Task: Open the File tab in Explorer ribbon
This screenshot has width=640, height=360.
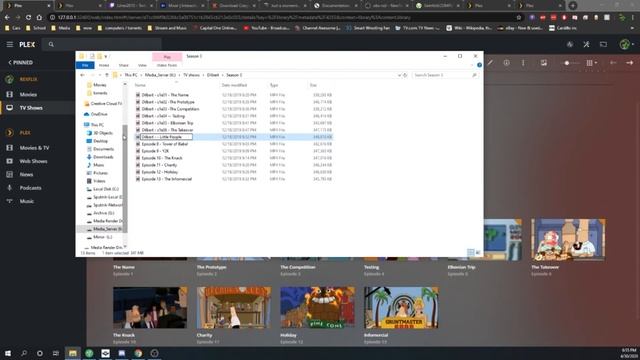Action: (x=85, y=65)
